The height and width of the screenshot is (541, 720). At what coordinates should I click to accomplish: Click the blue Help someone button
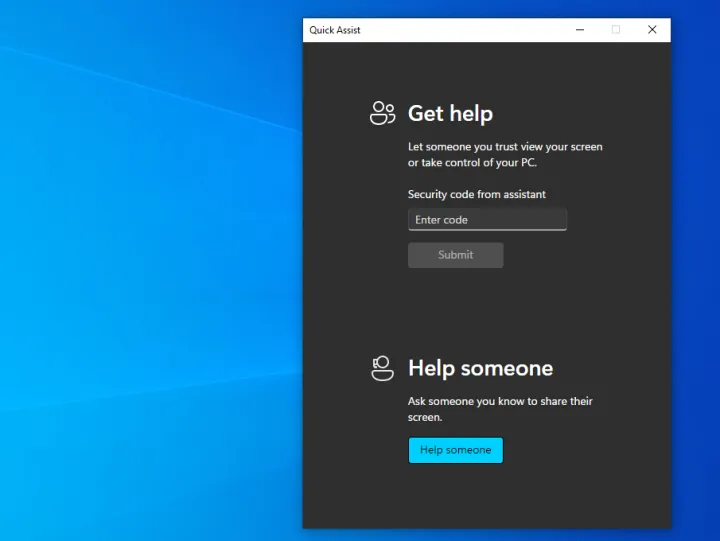click(455, 450)
